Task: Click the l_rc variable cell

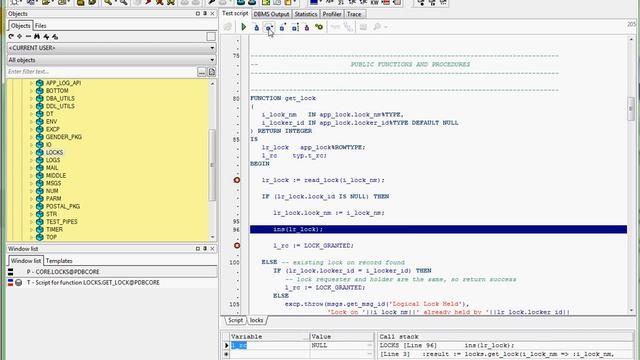Action: point(269,345)
